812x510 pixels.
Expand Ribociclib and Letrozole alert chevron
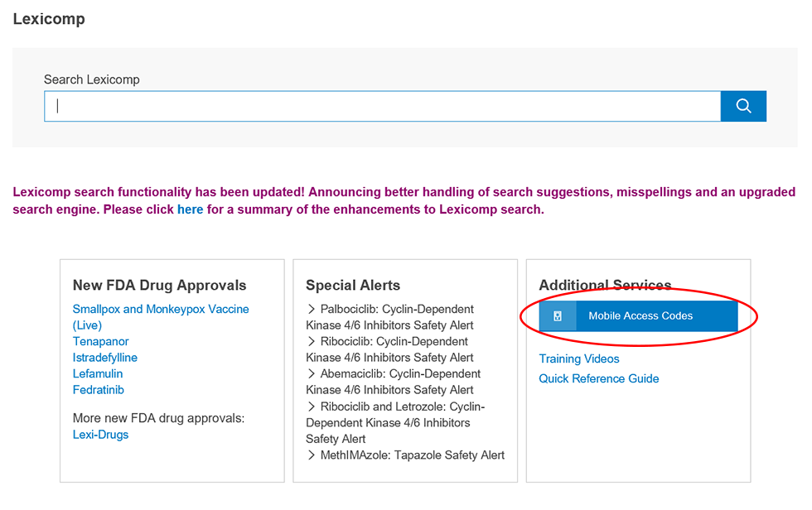(x=312, y=407)
